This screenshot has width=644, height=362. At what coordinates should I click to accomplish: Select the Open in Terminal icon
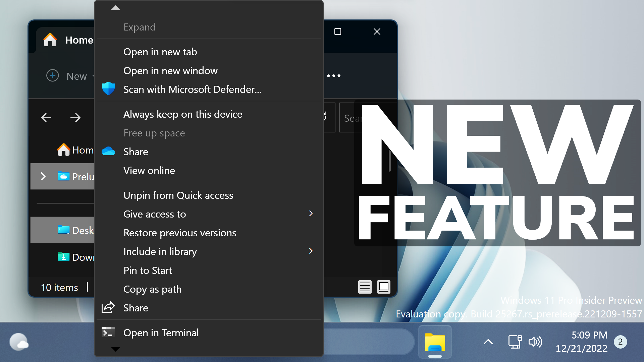(x=108, y=332)
